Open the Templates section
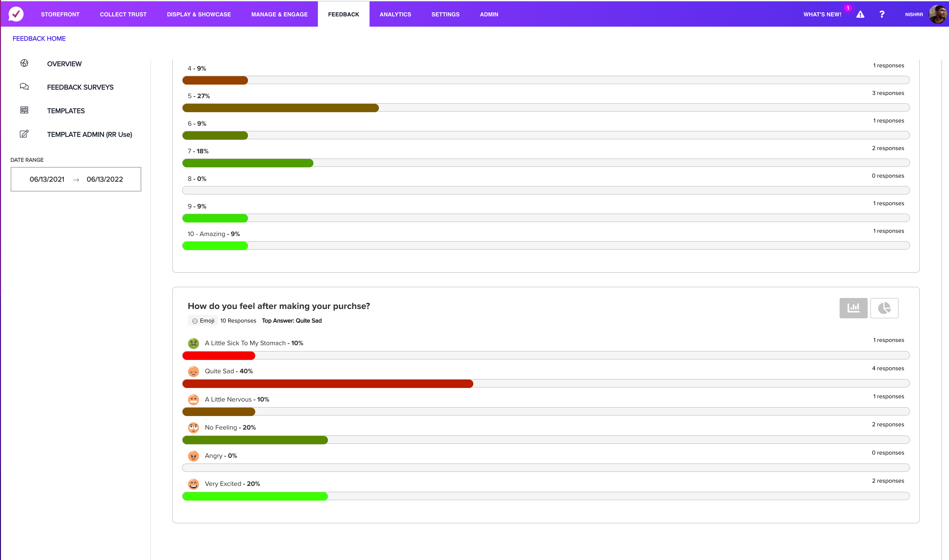 pyautogui.click(x=66, y=111)
